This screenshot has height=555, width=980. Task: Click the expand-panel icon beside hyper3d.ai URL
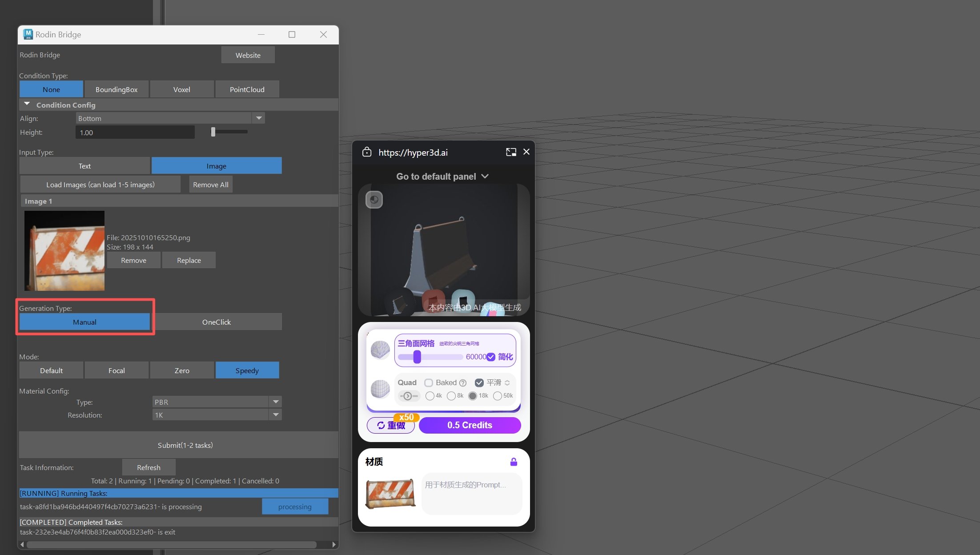coord(511,152)
